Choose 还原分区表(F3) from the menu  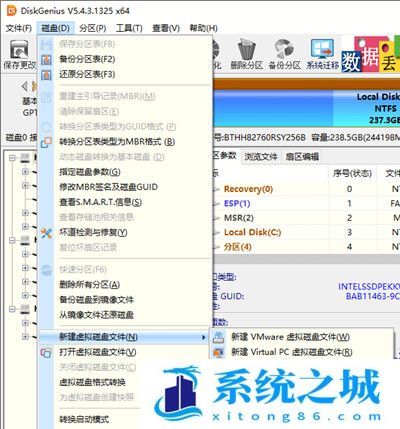point(125,75)
